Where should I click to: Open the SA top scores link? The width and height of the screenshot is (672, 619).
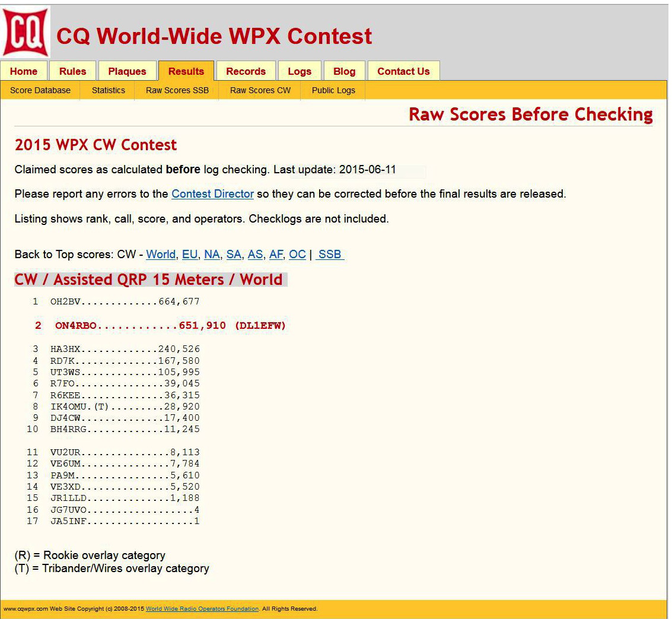pyautogui.click(x=234, y=255)
